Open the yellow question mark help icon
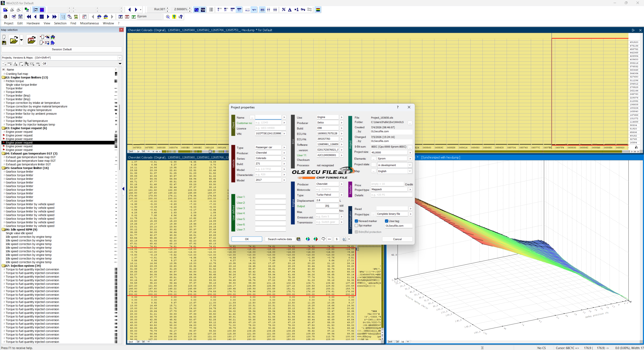Viewport: 644px width, 350px height. coord(174,17)
